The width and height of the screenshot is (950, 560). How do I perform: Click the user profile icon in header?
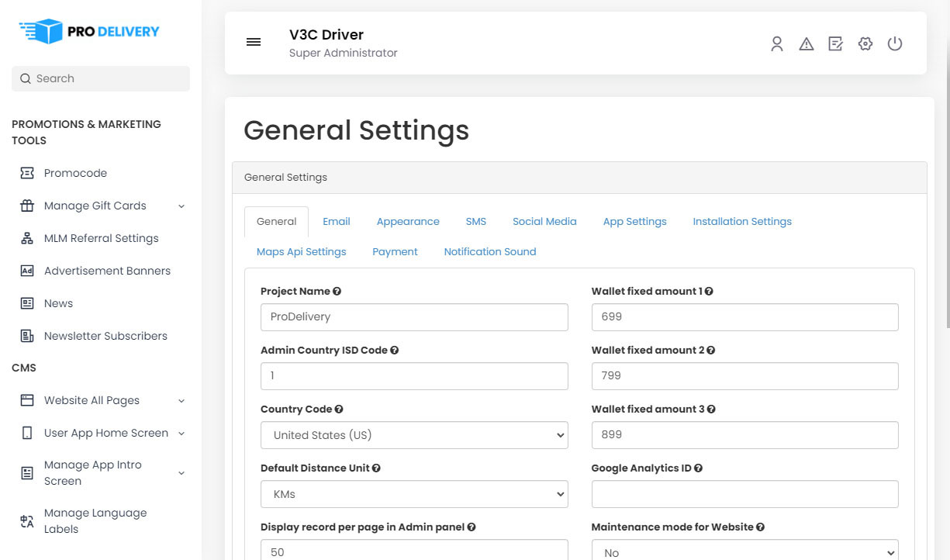(x=777, y=44)
